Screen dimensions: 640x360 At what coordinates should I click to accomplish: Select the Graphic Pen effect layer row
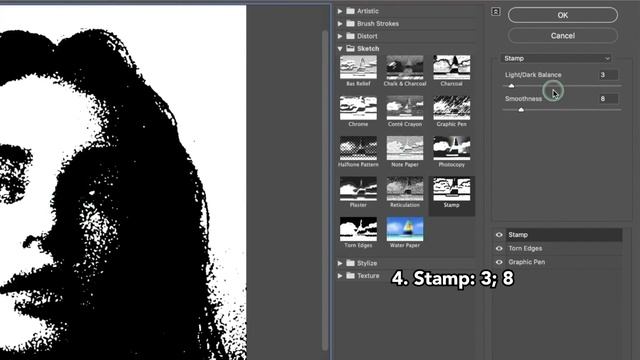pyautogui.click(x=564, y=262)
